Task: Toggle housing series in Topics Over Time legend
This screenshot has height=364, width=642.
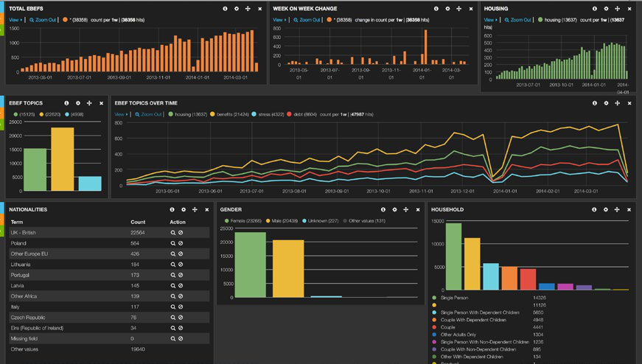Action: [x=187, y=114]
